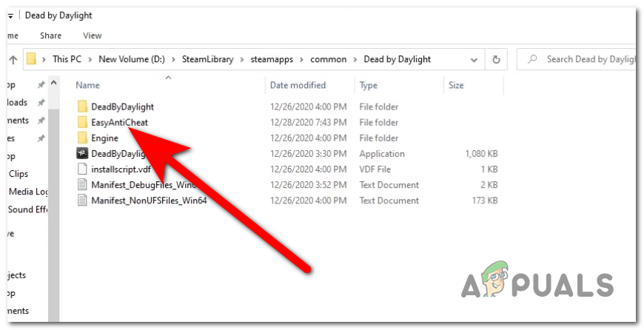The height and width of the screenshot is (330, 644).
Task: Select the DeadByDaylight application icon
Action: tap(82, 153)
